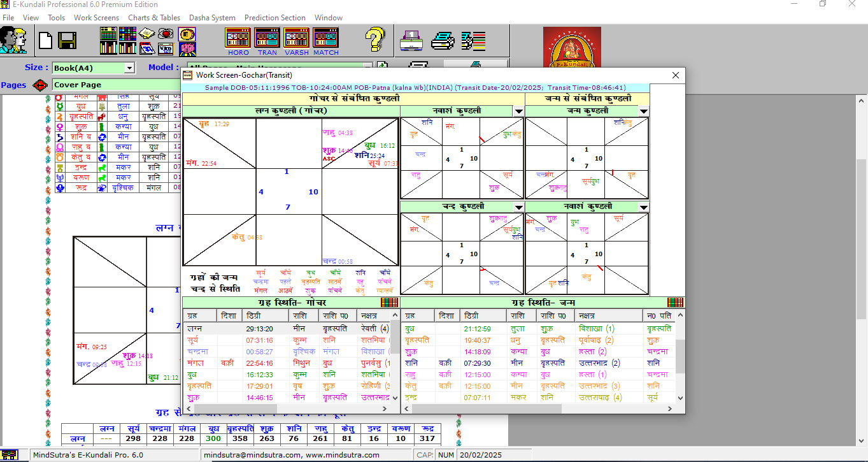
Task: Open the MATCH matchmaking module
Action: (325, 41)
